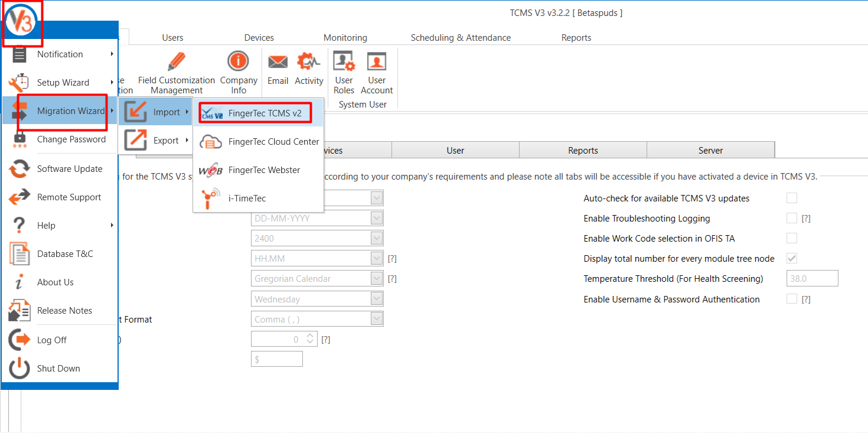This screenshot has width=868, height=433.
Task: Open Company Info ribbon icon
Action: [239, 61]
